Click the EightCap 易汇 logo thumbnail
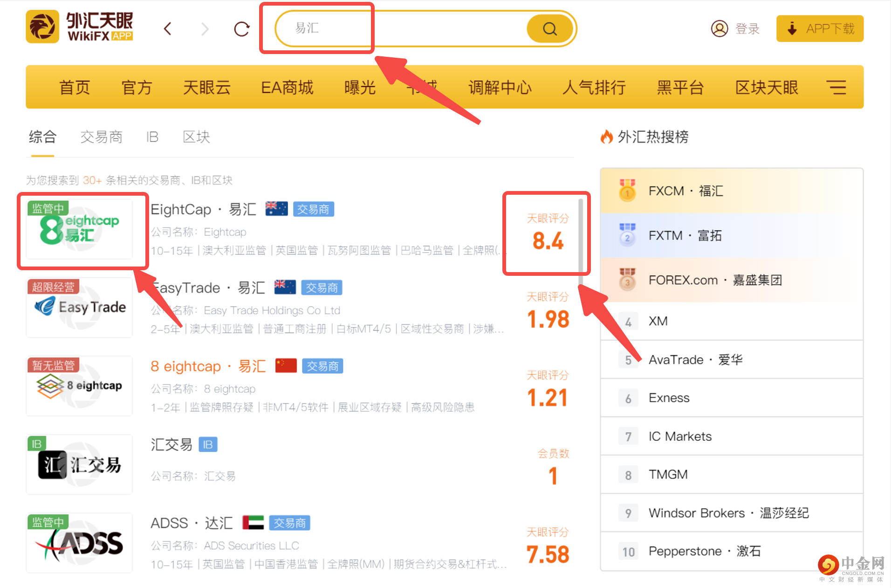This screenshot has height=588, width=891. [79, 229]
